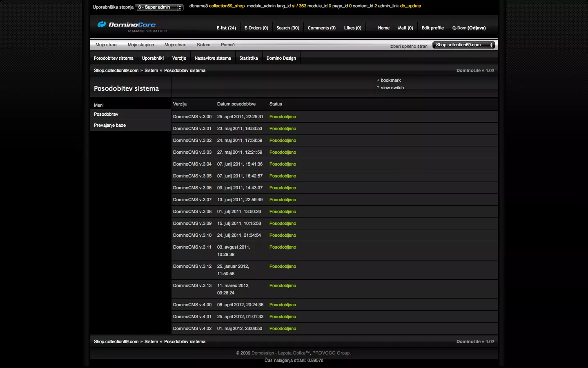The image size is (588, 368).
Task: Open Edit profile page
Action: 432,28
